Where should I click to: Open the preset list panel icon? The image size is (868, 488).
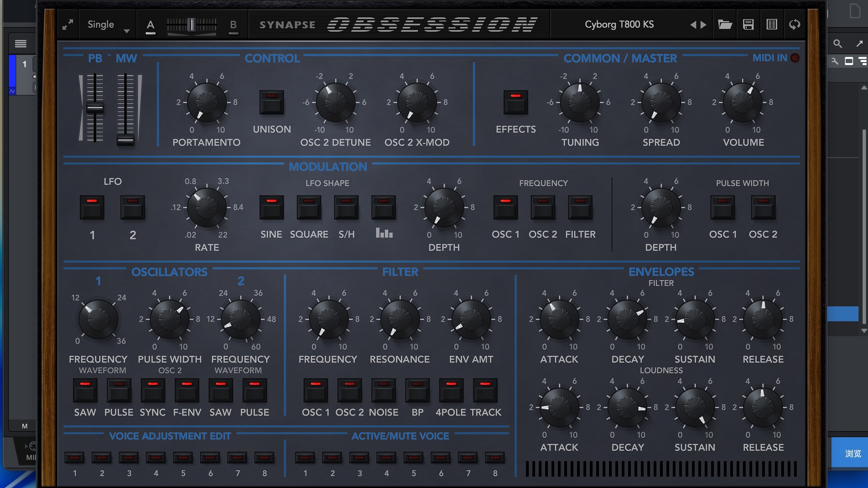coord(772,24)
